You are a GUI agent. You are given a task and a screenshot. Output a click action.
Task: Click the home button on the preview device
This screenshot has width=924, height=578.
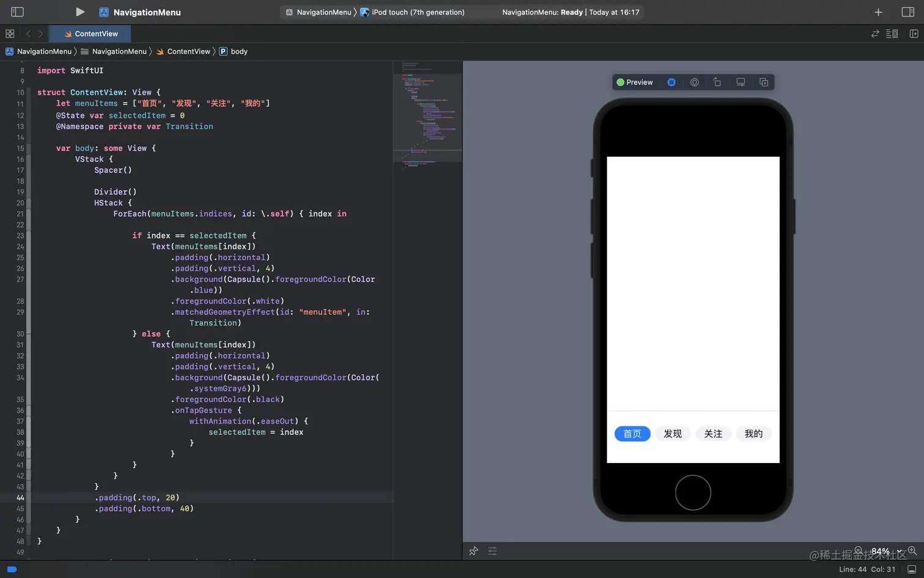click(x=693, y=492)
